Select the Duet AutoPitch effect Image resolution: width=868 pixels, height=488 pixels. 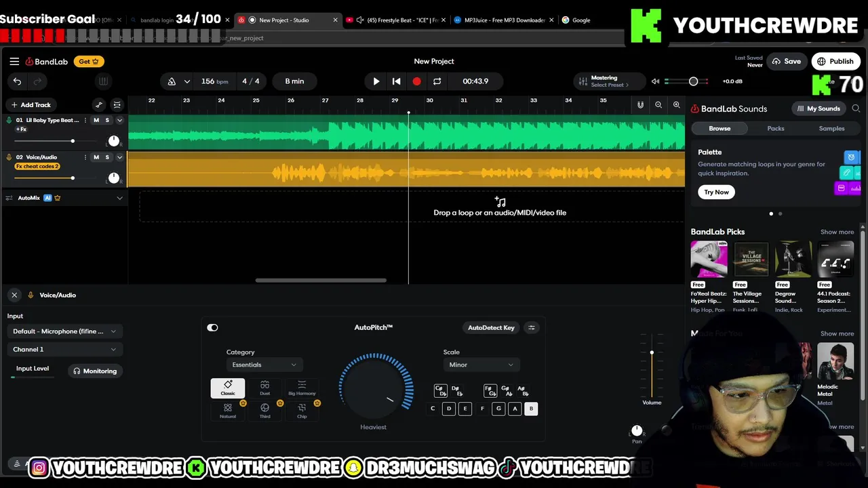pos(264,388)
